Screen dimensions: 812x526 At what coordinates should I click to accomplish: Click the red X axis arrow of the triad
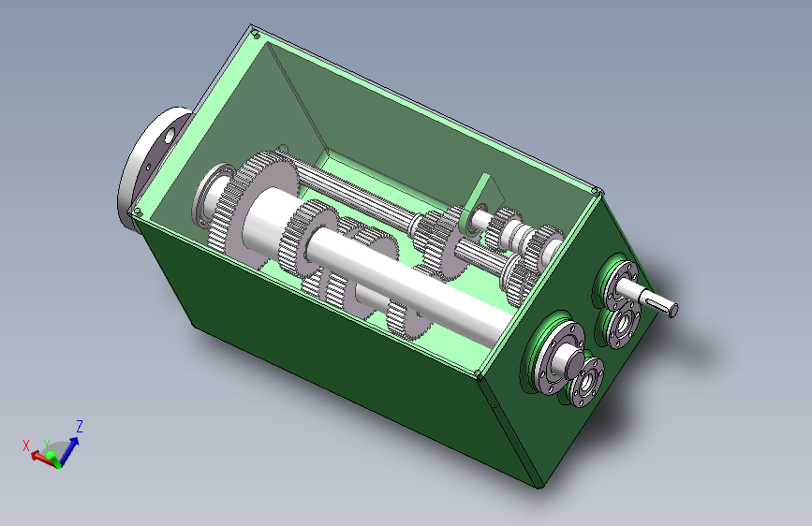41,459
